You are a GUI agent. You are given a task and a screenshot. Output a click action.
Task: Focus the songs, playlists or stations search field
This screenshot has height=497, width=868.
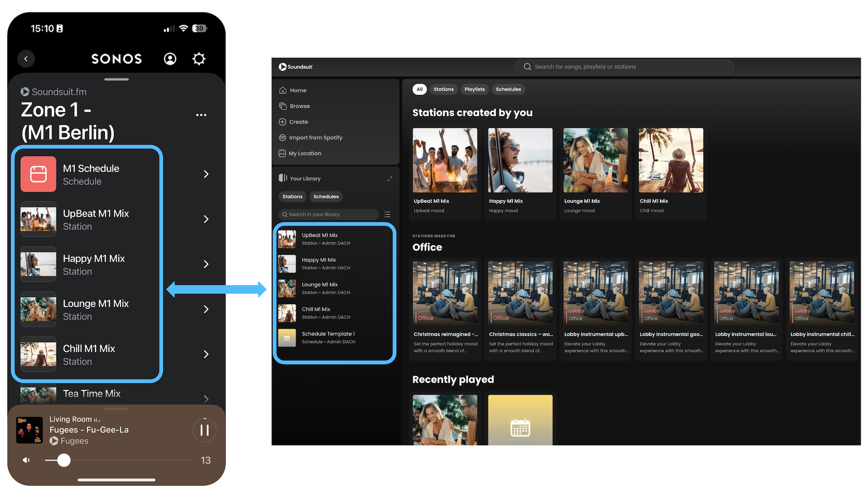coord(624,67)
